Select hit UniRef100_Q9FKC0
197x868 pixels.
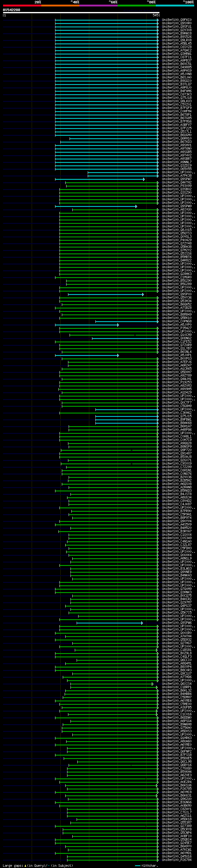176,20
